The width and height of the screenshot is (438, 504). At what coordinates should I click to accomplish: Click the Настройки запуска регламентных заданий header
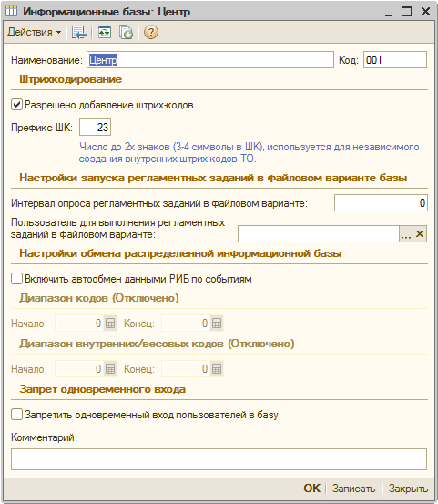coord(213,178)
